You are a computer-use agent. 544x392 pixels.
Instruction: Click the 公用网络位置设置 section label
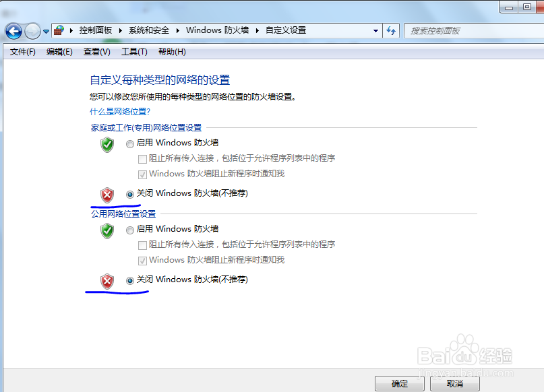point(123,214)
